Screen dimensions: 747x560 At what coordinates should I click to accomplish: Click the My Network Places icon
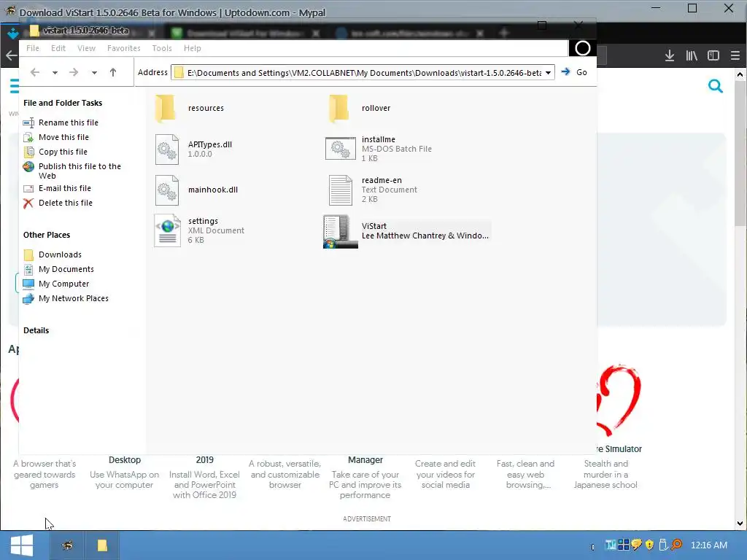pos(28,299)
